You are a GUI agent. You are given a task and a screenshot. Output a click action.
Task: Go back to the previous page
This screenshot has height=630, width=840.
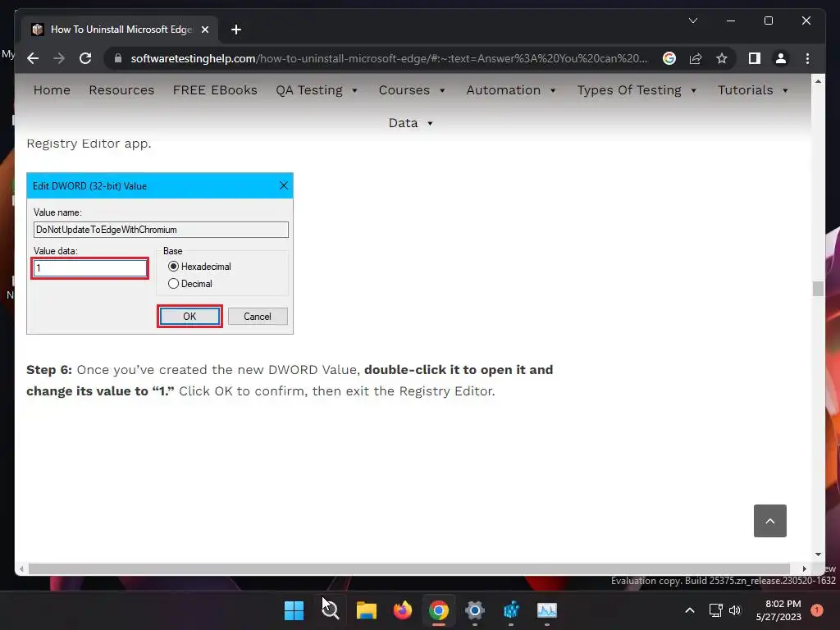[x=33, y=58]
